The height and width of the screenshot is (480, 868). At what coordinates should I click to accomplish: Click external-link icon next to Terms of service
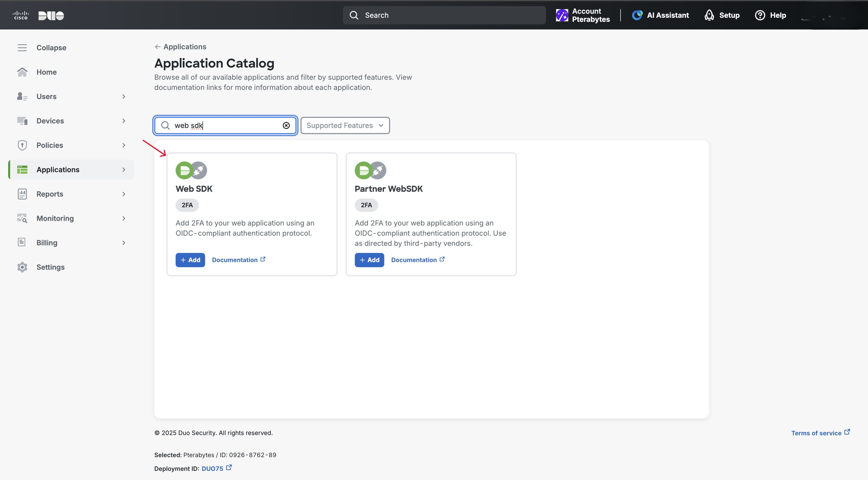click(847, 432)
